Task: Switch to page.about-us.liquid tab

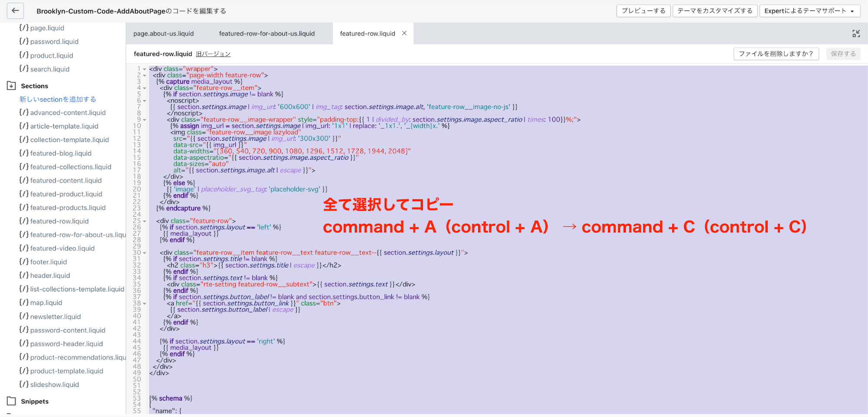Action: coord(163,33)
